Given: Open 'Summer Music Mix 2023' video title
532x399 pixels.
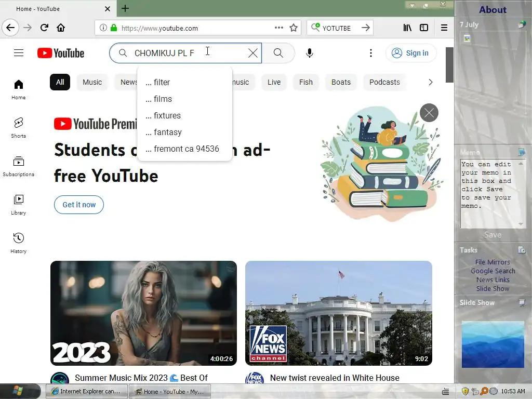Looking at the screenshot, I should point(141,378).
